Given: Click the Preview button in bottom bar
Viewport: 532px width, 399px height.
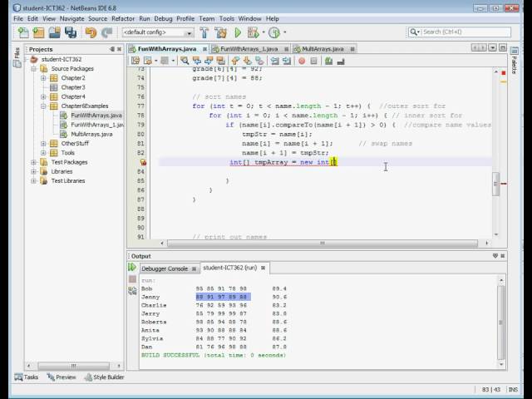Looking at the screenshot, I should [62, 377].
